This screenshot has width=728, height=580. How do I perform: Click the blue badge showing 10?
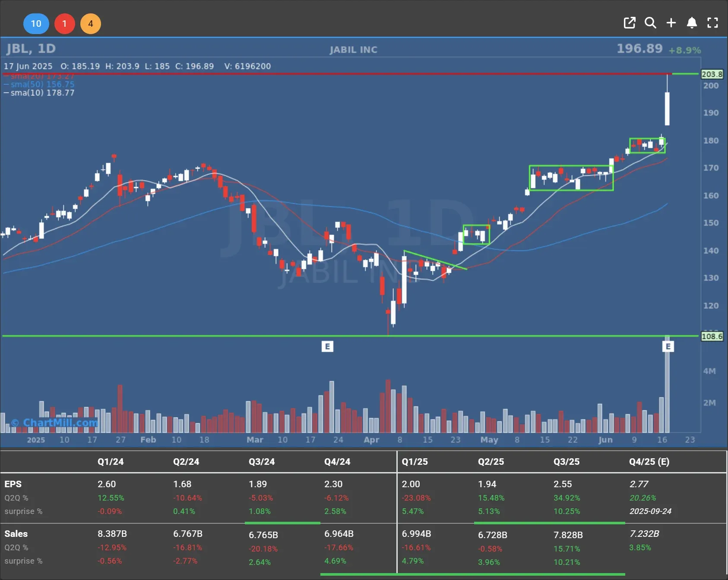tap(36, 23)
